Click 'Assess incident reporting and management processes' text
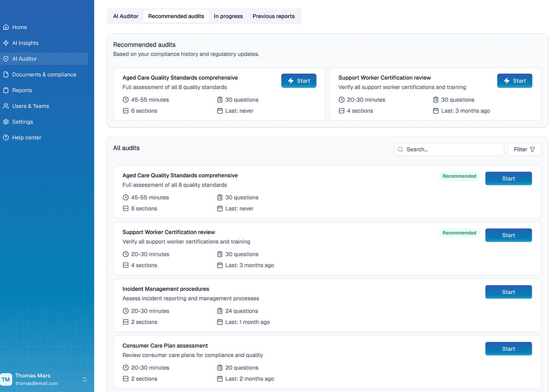The image size is (554, 392). [191, 298]
